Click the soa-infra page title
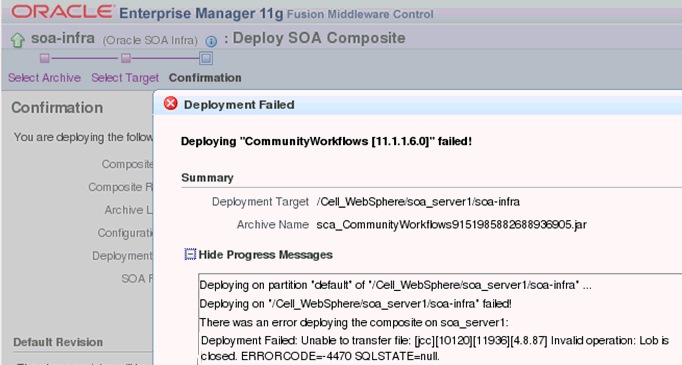 click(x=63, y=38)
